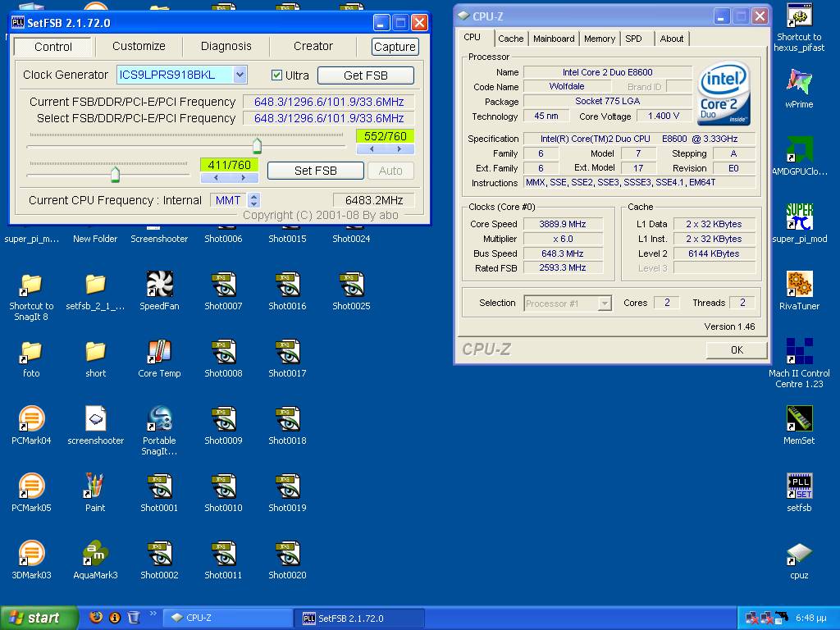
Task: Switch to the Creator tab in SetFSB
Action: (x=313, y=46)
